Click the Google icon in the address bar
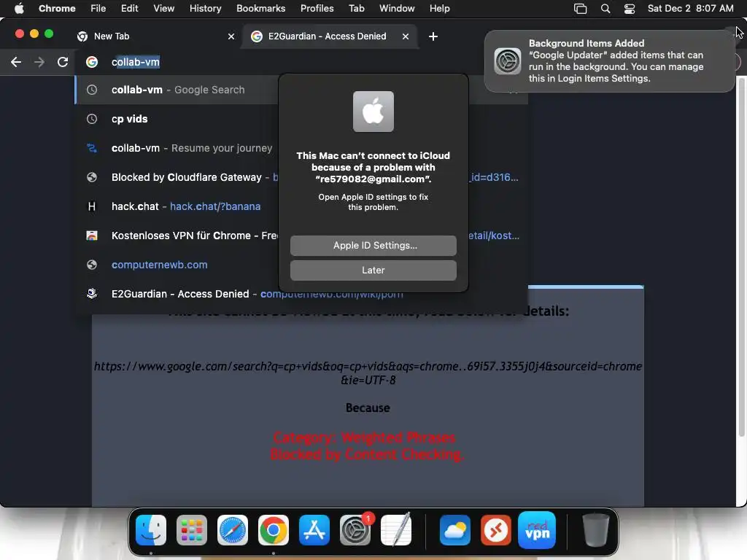 point(91,62)
